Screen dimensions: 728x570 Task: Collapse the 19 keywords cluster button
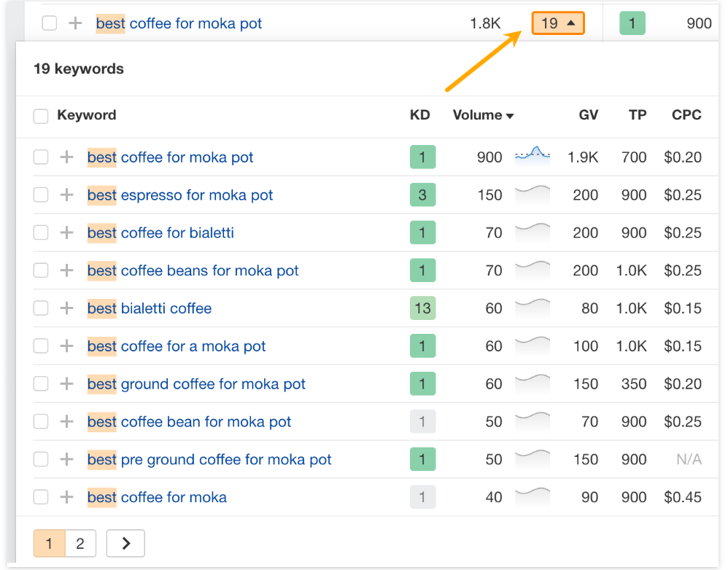[x=558, y=23]
